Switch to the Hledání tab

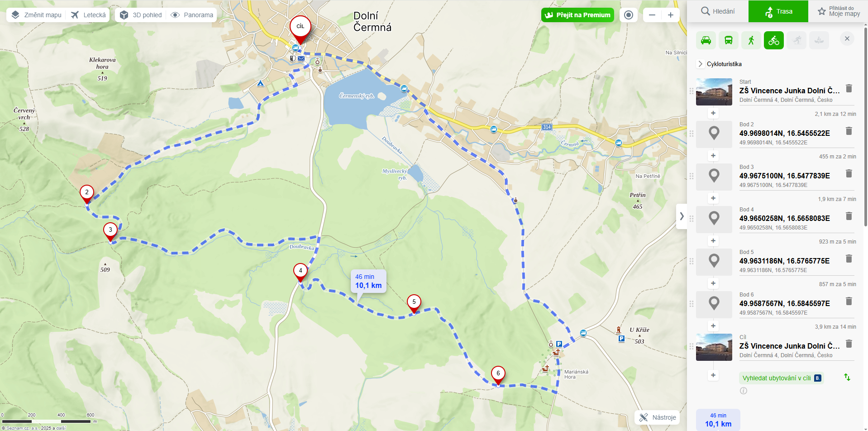coord(718,11)
